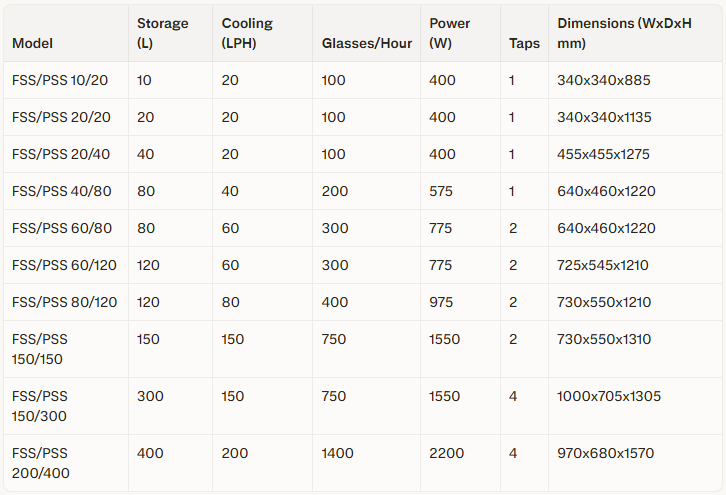Click the Cooling (LPH) header cell

tap(247, 34)
